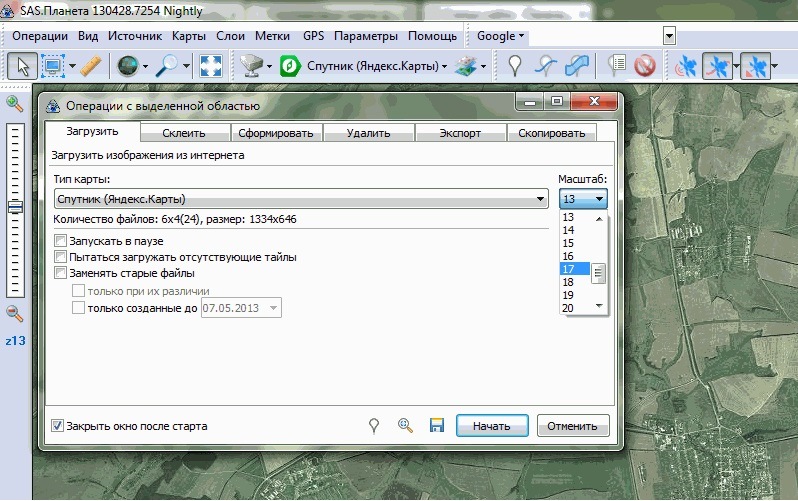The image size is (798, 501).
Task: Open the Операции menu
Action: (x=40, y=36)
